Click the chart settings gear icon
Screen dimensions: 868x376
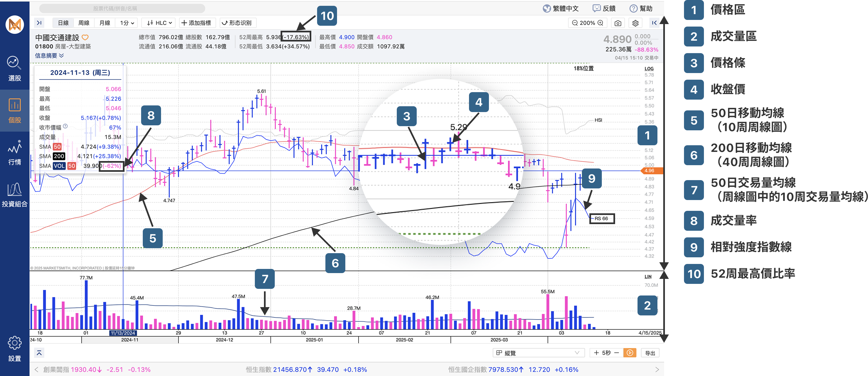pos(635,23)
